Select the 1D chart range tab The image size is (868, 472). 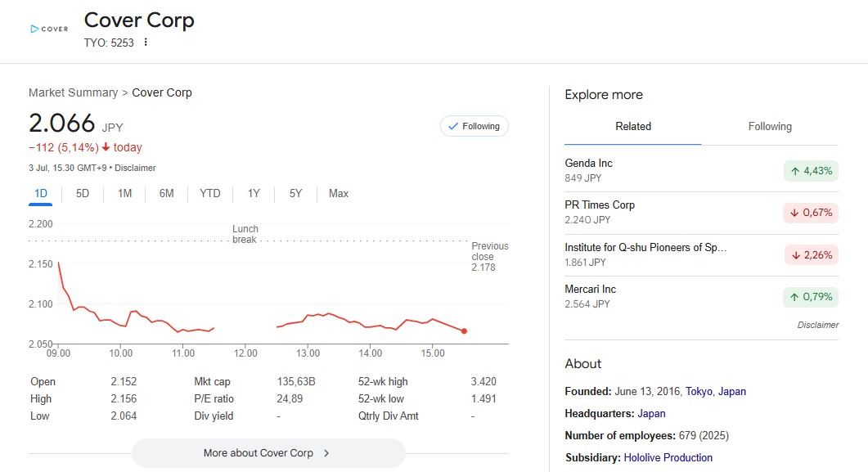pyautogui.click(x=40, y=194)
